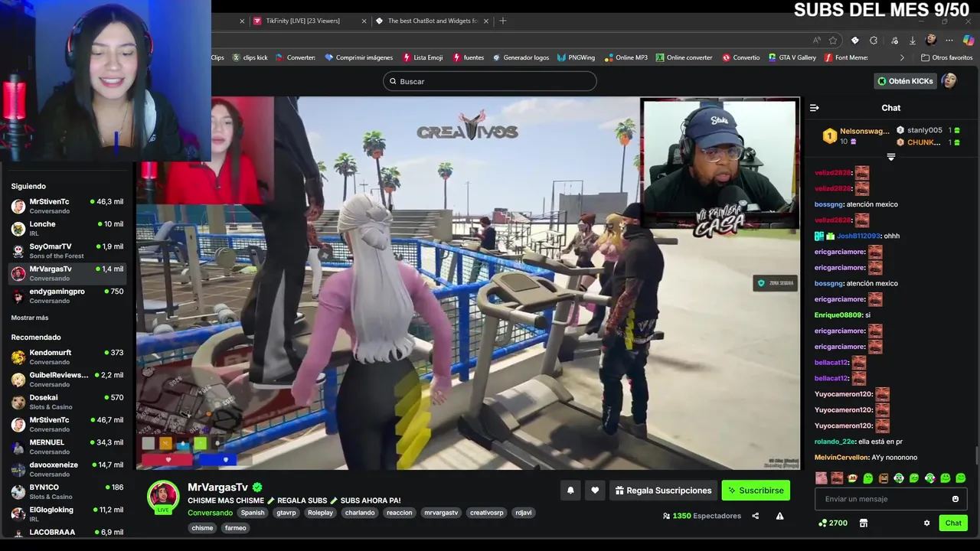
Task: Expand bookmarks overflow chevron
Action: (901, 57)
